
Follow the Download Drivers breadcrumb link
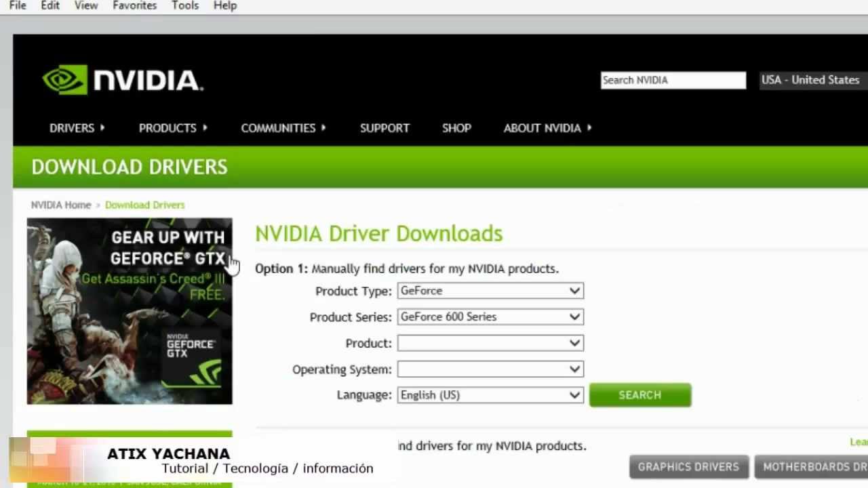click(144, 205)
